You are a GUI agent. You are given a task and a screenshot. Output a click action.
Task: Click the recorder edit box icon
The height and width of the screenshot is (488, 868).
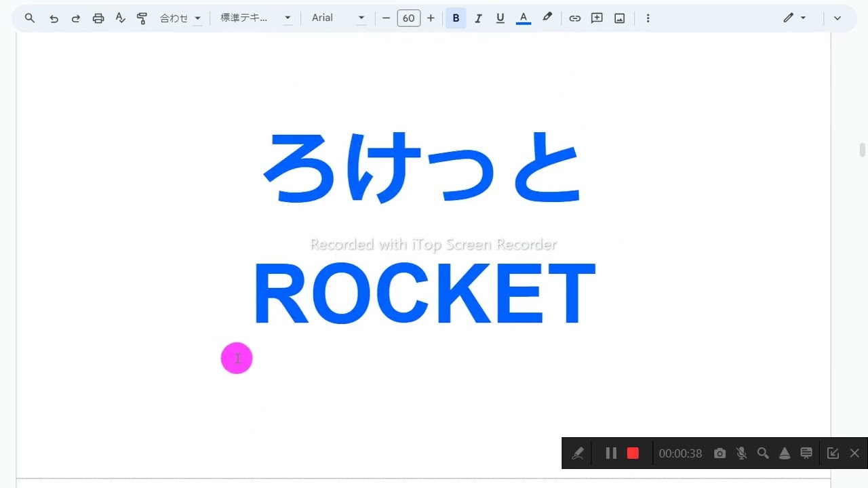pos(833,453)
